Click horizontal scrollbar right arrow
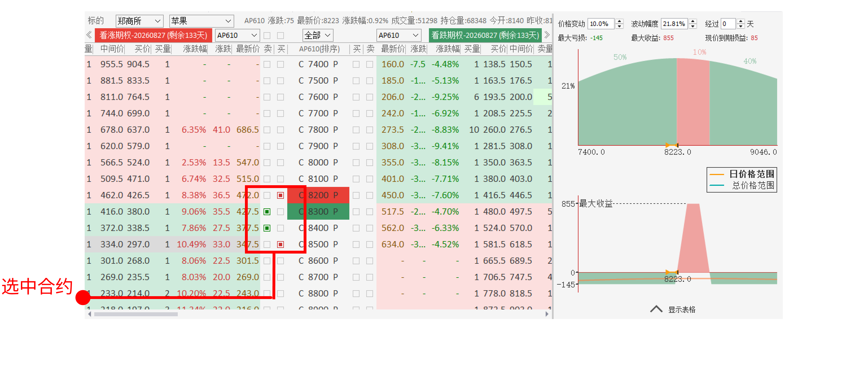 point(547,314)
